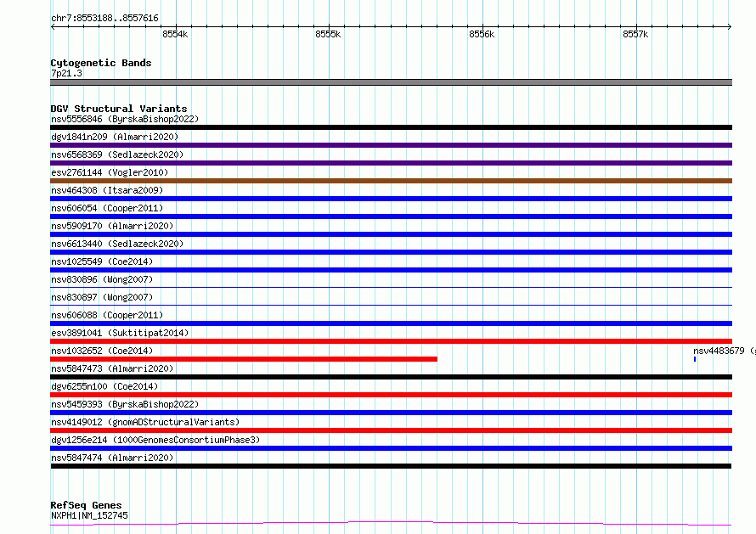Select variant label nsv5909170 (Almarri2020)
The width and height of the screenshot is (756, 534).
point(112,226)
